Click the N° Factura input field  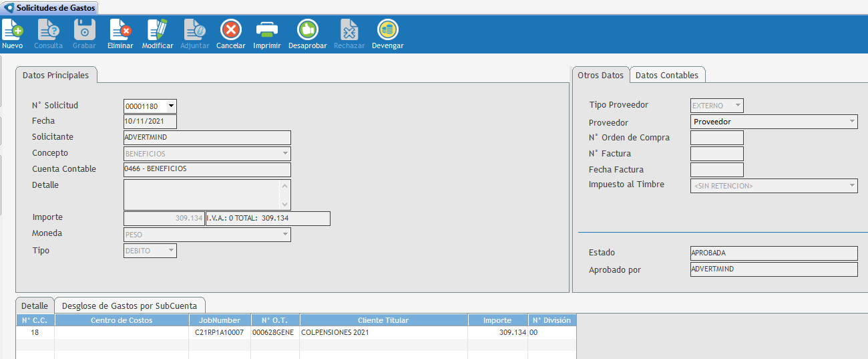pyautogui.click(x=716, y=154)
